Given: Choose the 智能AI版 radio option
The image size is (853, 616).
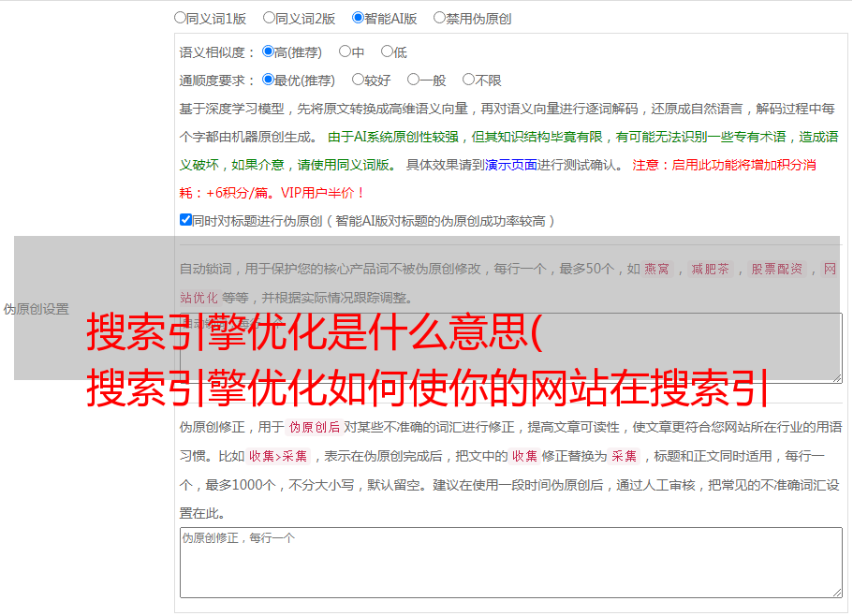Looking at the screenshot, I should pyautogui.click(x=358, y=18).
